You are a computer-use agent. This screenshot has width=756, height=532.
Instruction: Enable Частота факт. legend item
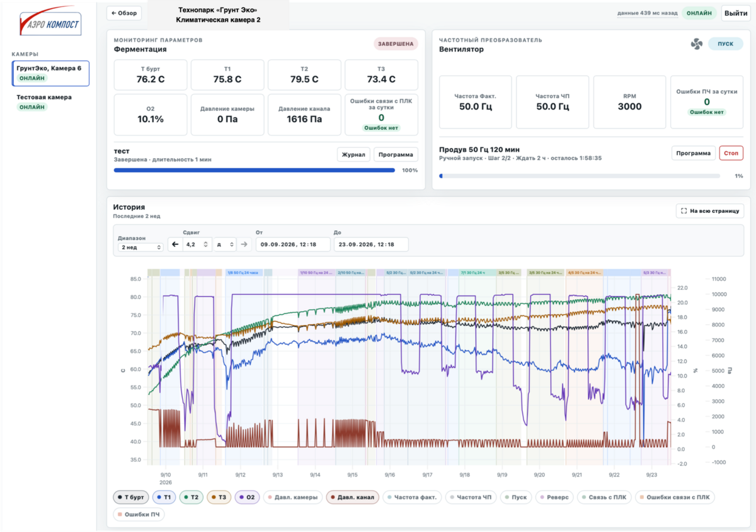412,497
